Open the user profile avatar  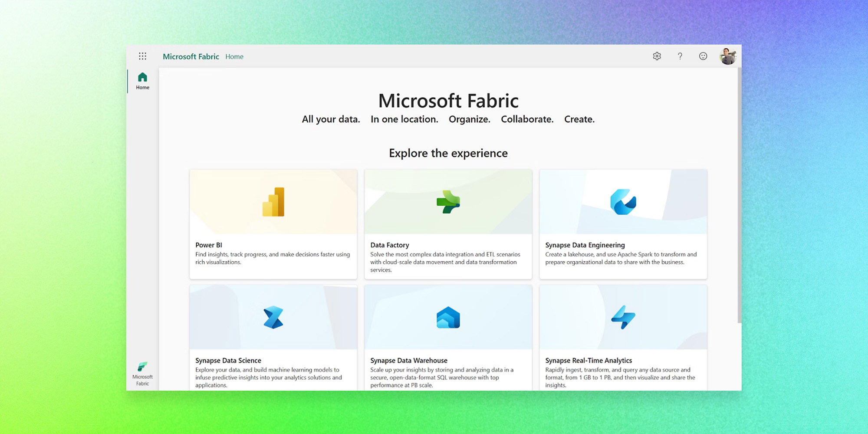click(x=728, y=56)
